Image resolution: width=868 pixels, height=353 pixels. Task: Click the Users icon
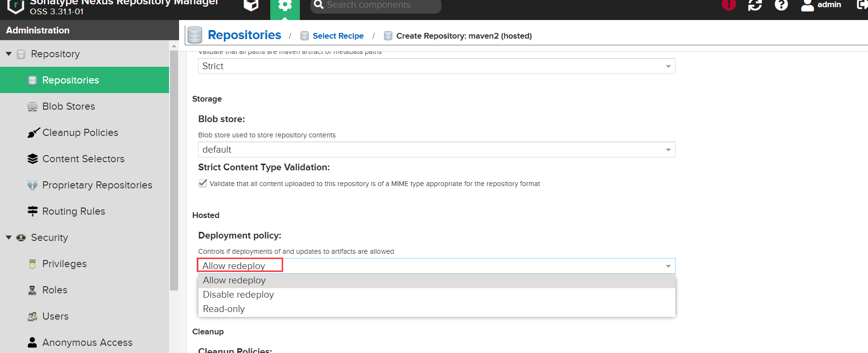point(32,316)
